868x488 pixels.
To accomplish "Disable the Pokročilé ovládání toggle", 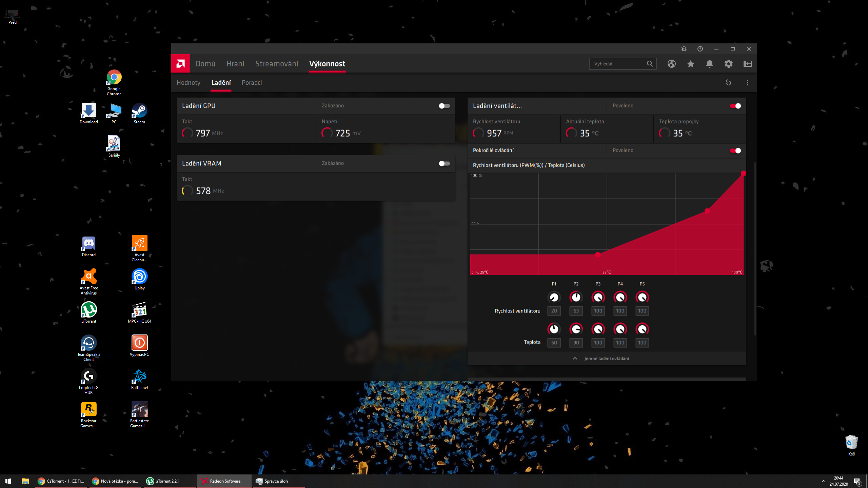I will tap(735, 150).
